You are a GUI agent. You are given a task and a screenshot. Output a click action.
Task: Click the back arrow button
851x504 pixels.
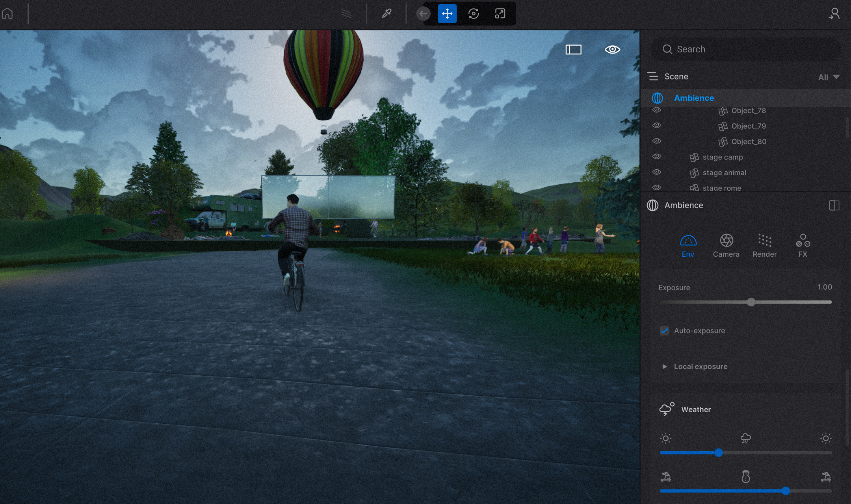[423, 14]
